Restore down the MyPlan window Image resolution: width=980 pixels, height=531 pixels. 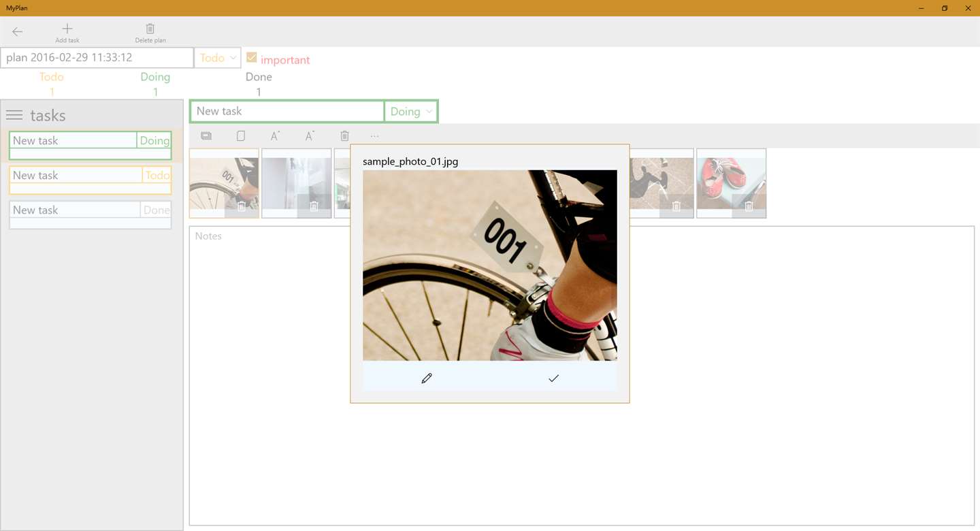pyautogui.click(x=945, y=8)
